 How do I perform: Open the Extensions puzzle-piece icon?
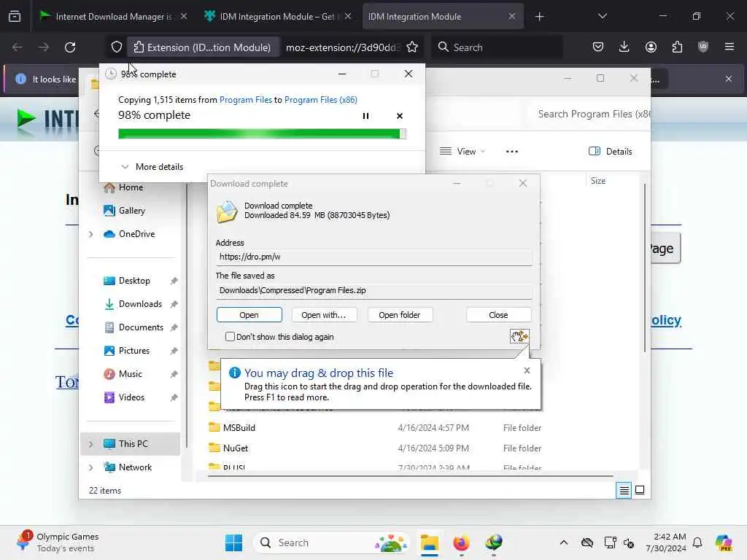coord(677,47)
